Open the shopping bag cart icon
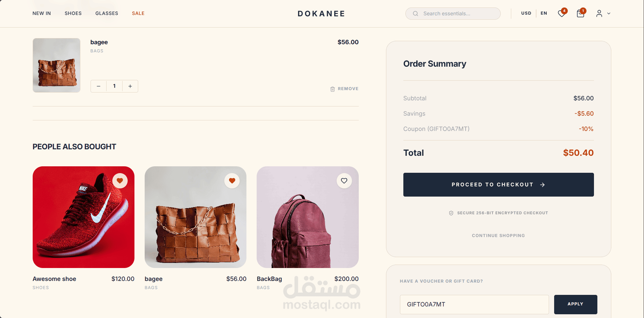Viewport: 644px width, 318px height. tap(580, 14)
